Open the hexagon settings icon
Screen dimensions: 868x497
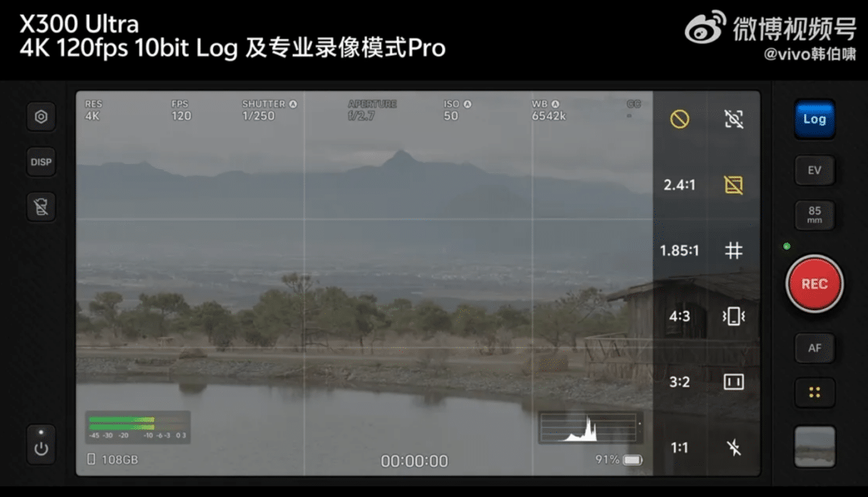tap(41, 117)
